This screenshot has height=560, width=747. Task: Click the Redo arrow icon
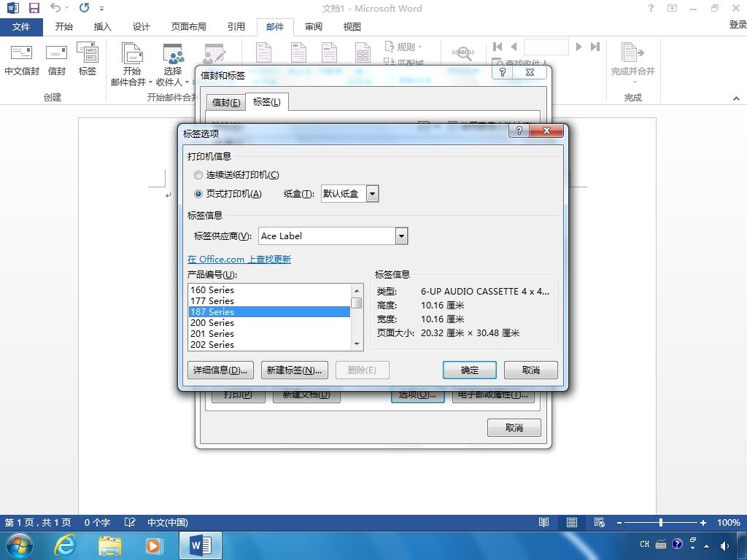tap(85, 7)
